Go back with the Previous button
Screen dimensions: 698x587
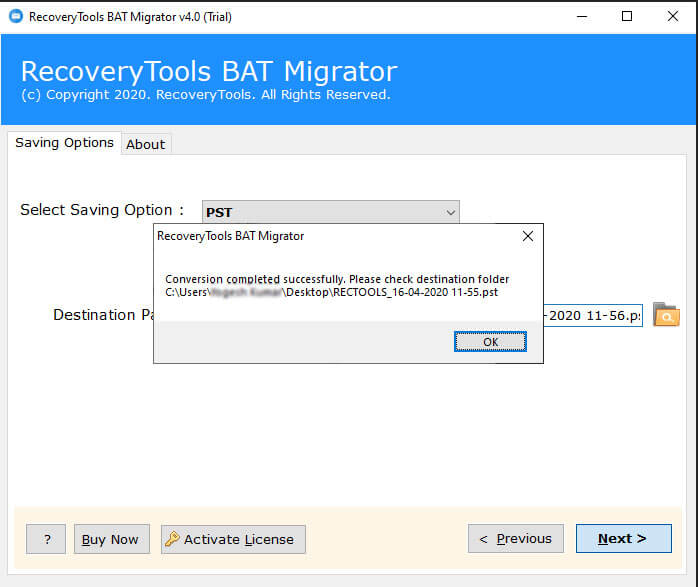(515, 538)
